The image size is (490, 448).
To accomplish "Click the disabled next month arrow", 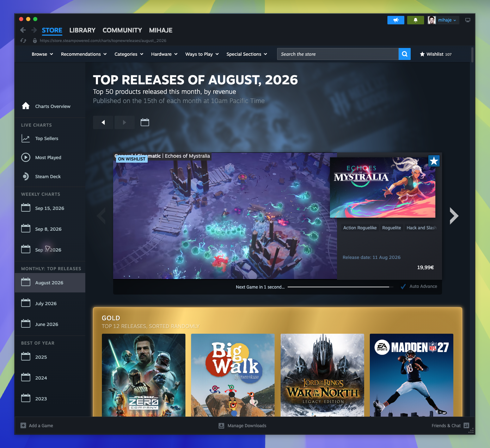I will point(124,122).
